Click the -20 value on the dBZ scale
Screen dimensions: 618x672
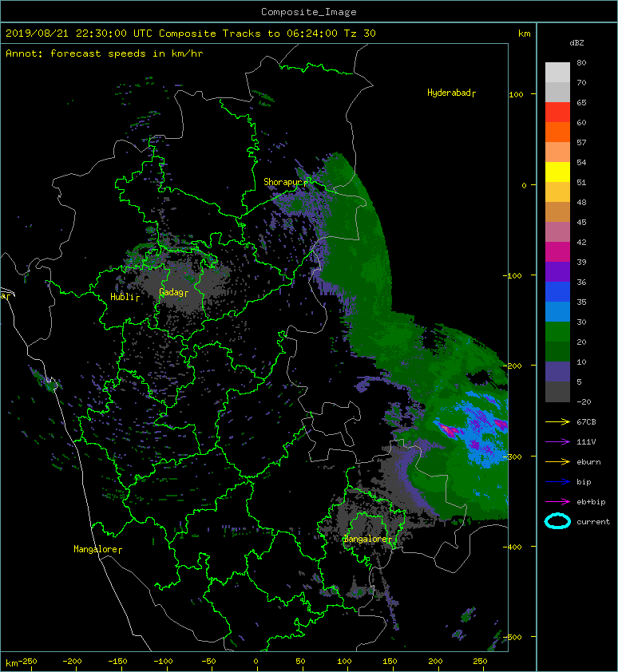pos(584,401)
